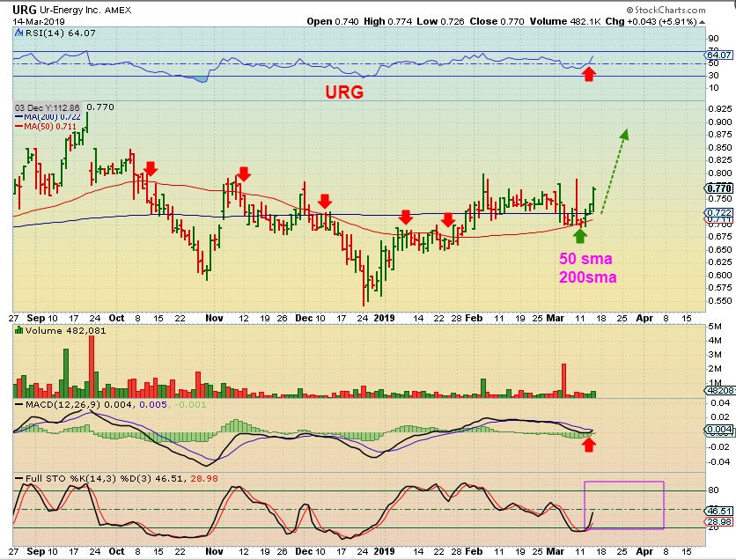Screen dimensions: 736x560
Task: Click the -0.04 label on MACD axis
Action: click(x=719, y=462)
